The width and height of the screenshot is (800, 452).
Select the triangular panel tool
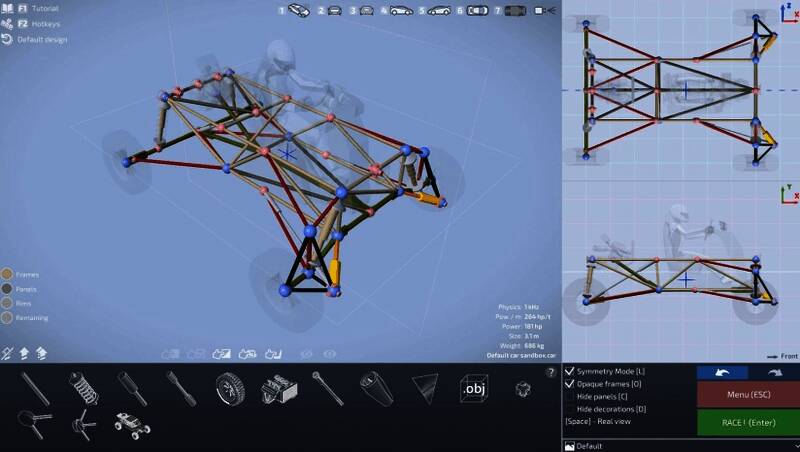pyautogui.click(x=424, y=388)
